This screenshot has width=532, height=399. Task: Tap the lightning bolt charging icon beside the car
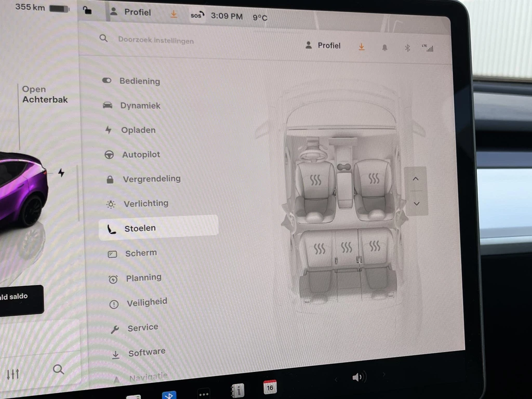point(61,172)
